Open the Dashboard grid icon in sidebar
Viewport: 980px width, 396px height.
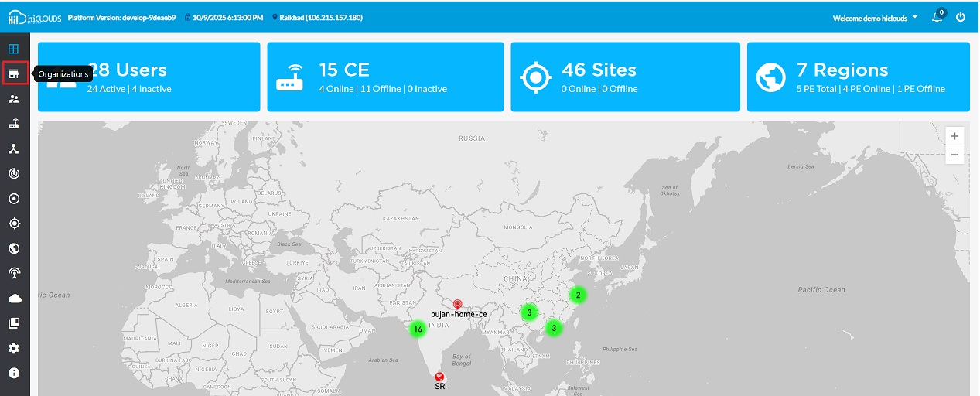point(13,49)
